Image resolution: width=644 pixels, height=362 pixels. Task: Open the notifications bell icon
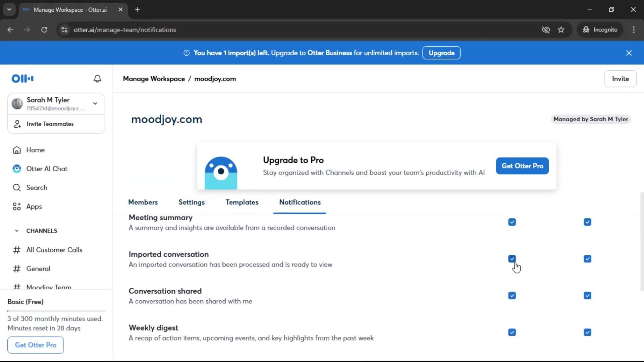[x=97, y=79]
